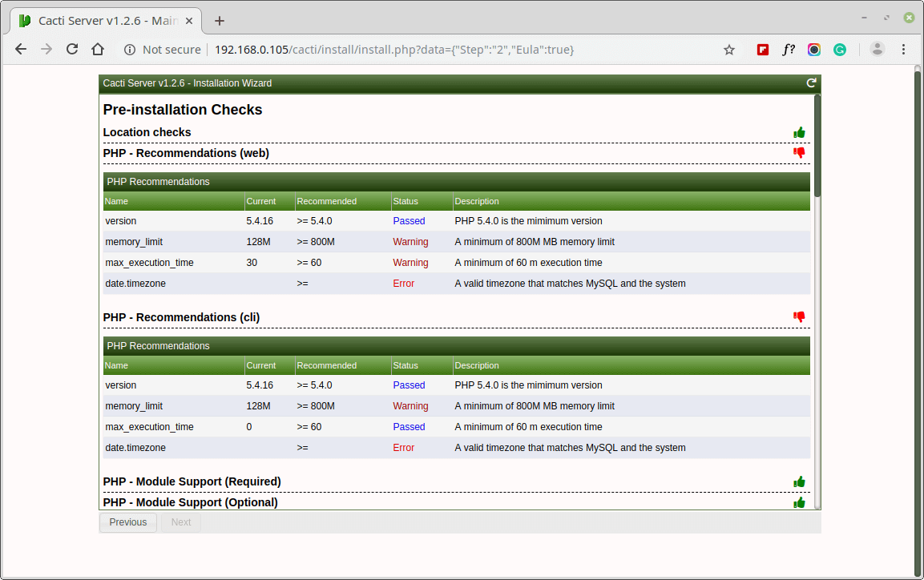Expand the Location checks section

tap(147, 133)
